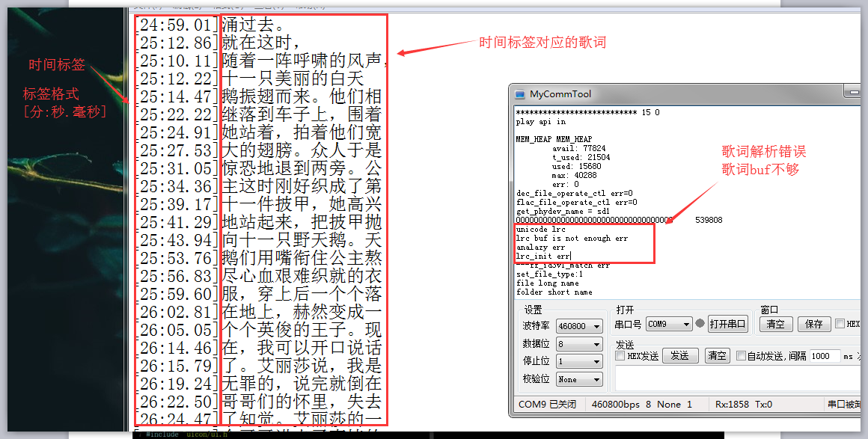This screenshot has height=439, width=868.
Task: Select the timestamp [24:59.01] in the editor
Action: click(177, 25)
